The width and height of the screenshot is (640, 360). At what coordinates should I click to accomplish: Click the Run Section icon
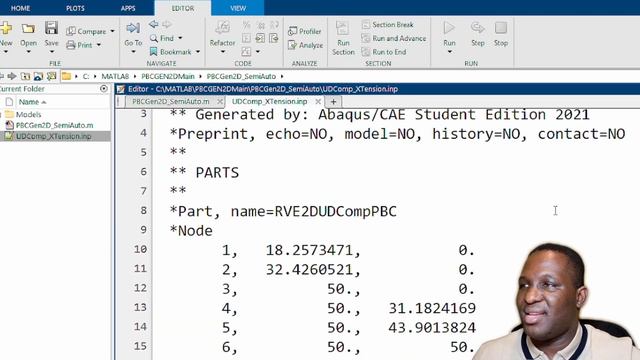[342, 28]
